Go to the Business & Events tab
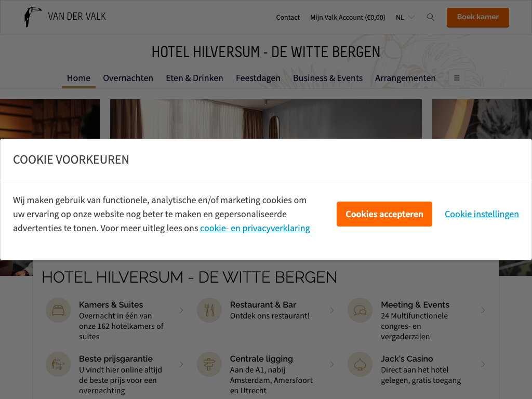The height and width of the screenshot is (399, 532). 328,78
